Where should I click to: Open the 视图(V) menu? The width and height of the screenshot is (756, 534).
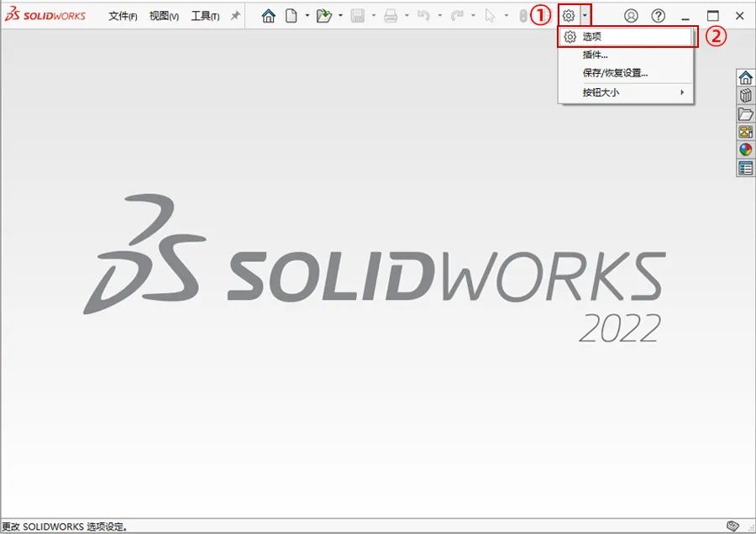tap(164, 17)
